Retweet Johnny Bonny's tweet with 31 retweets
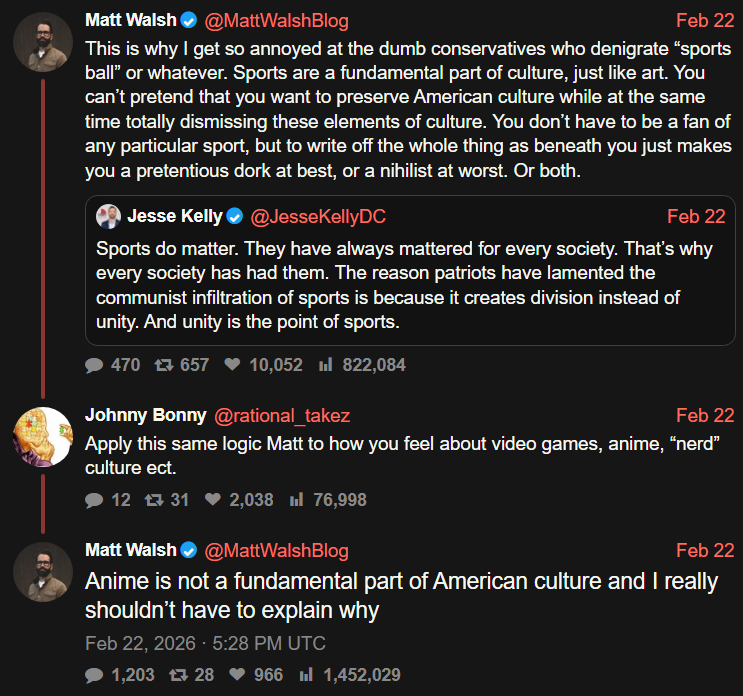The width and height of the screenshot is (743, 696). point(153,499)
